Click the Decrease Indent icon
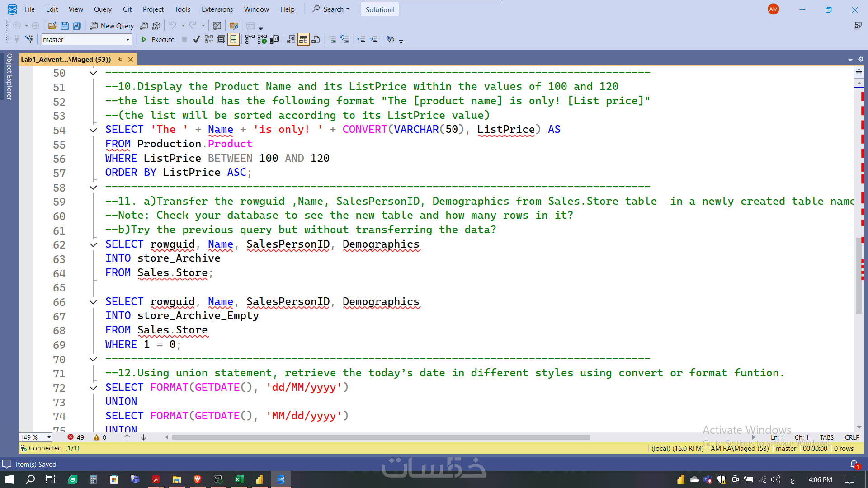The width and height of the screenshot is (868, 488). click(x=361, y=40)
